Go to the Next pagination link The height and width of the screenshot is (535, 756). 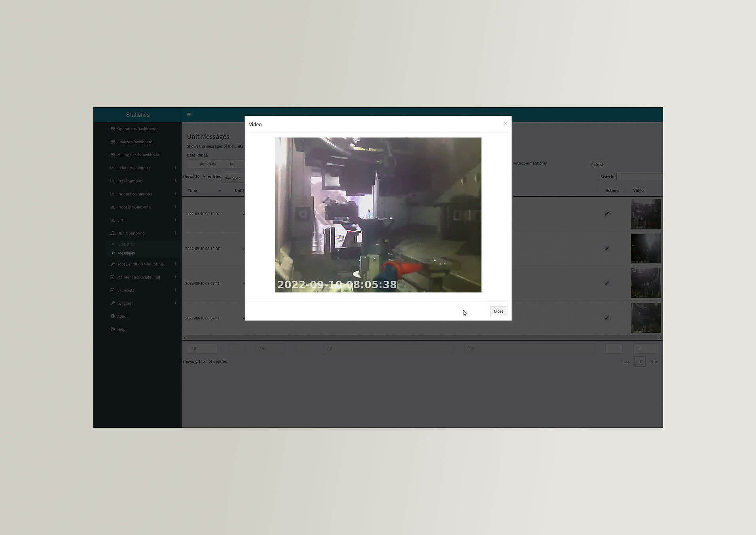[654, 362]
